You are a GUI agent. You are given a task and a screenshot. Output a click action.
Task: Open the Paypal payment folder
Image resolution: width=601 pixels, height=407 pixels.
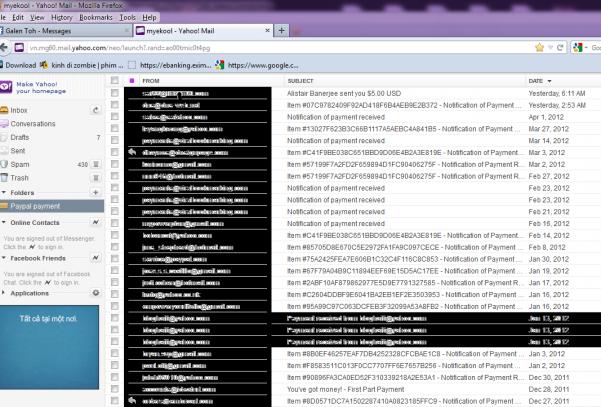52,206
